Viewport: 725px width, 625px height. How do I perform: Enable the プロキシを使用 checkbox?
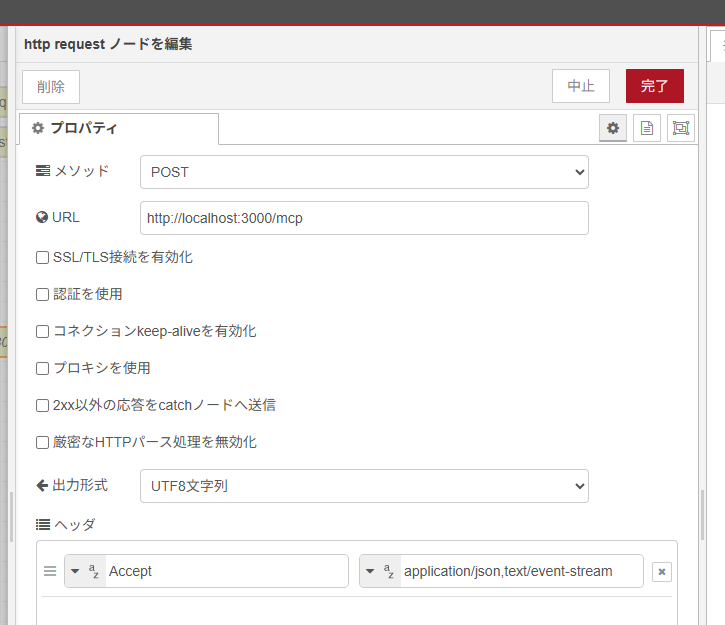[43, 368]
